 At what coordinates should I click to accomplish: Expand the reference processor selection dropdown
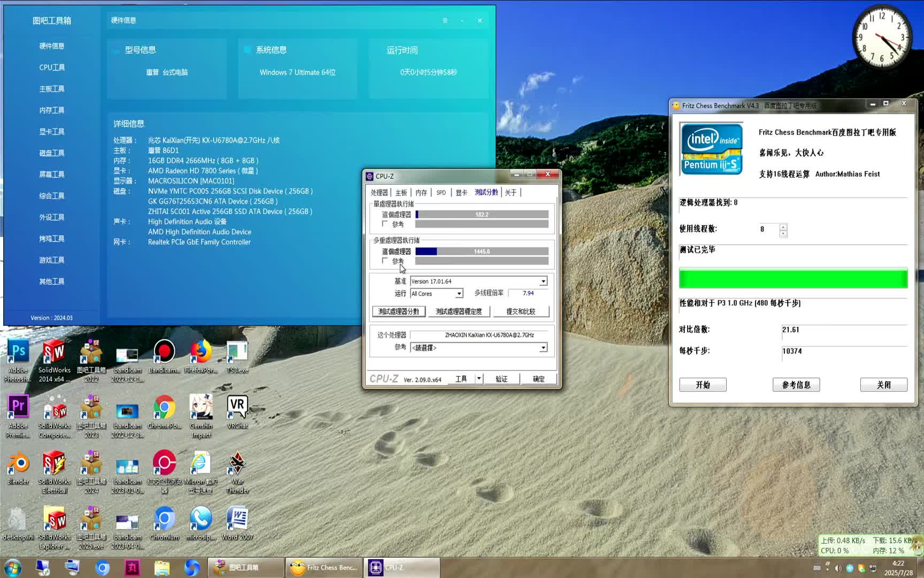[x=543, y=348]
